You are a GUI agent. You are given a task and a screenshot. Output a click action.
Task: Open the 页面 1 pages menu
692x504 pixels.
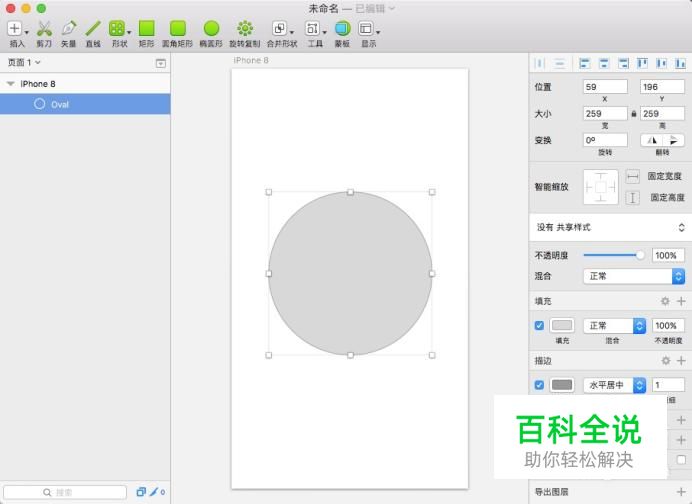24,62
